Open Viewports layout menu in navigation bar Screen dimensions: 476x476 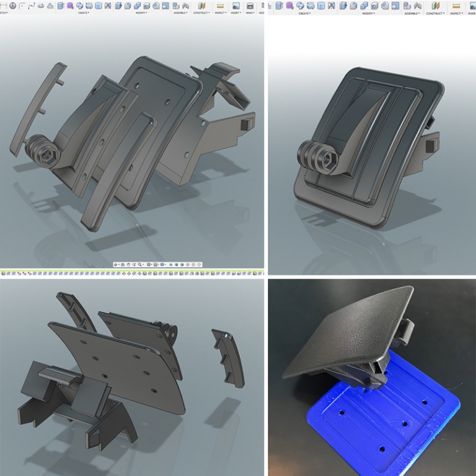point(162,265)
